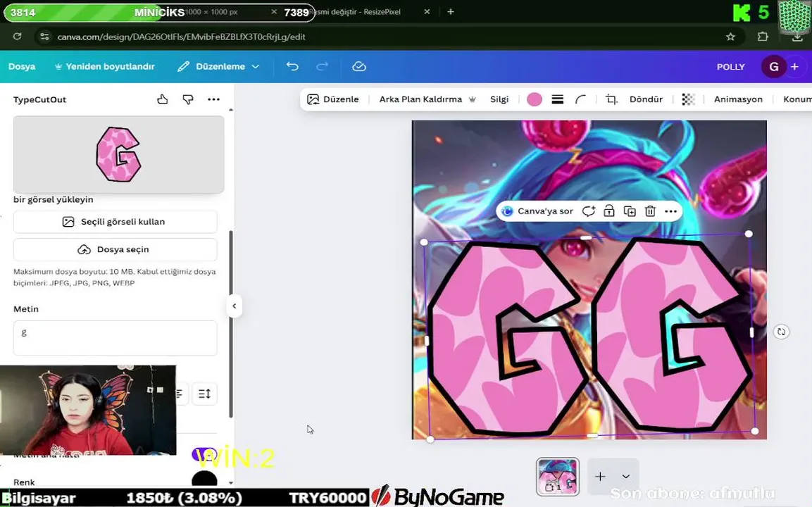
Task: Click the rotate handle beside canvas
Action: 781,332
